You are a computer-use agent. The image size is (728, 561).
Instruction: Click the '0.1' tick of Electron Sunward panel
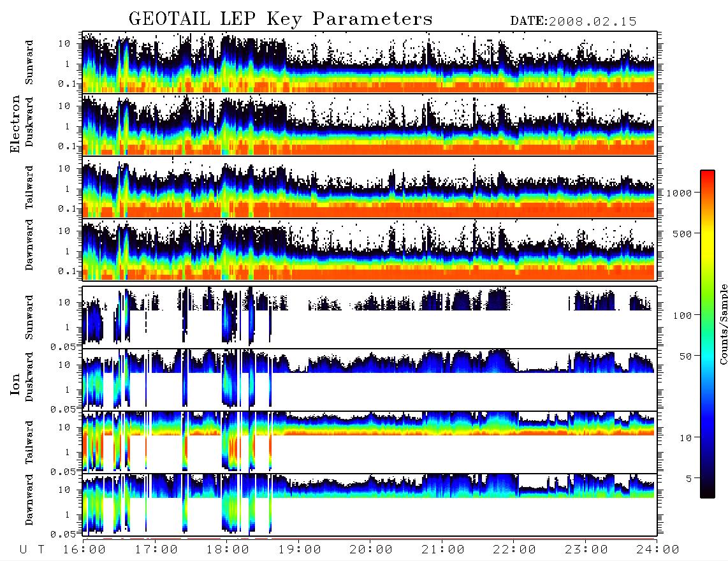coord(68,84)
